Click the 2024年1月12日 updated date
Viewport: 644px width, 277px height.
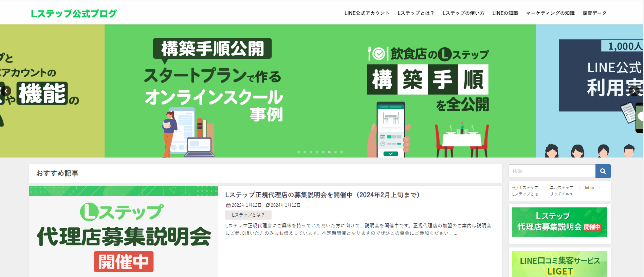[x=283, y=205]
